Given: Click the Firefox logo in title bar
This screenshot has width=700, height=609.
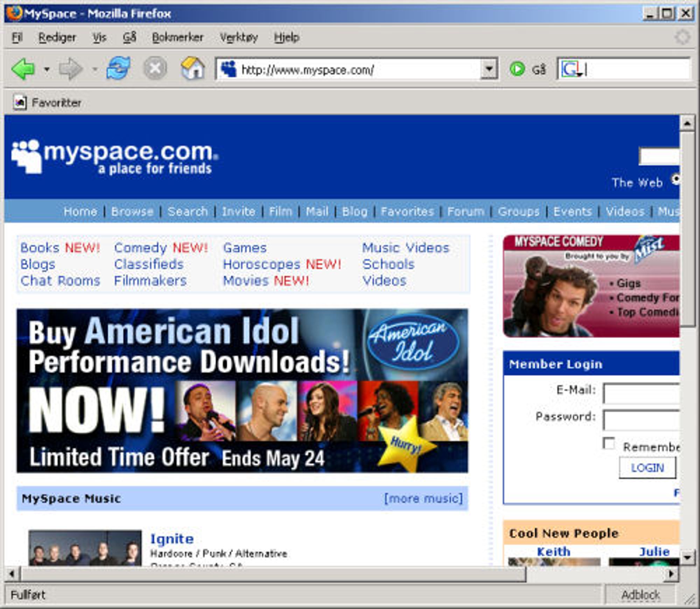Looking at the screenshot, I should [14, 14].
